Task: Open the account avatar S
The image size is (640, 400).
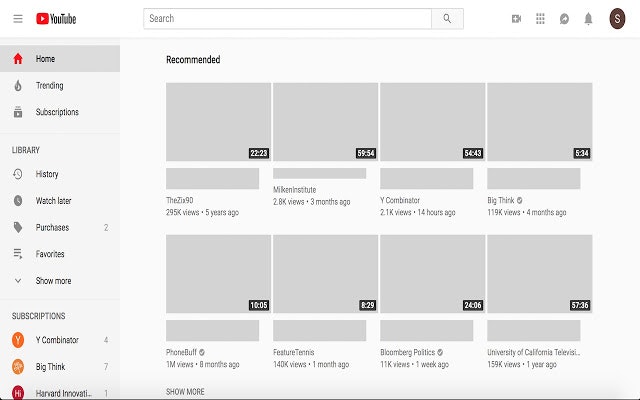Action: [x=617, y=19]
